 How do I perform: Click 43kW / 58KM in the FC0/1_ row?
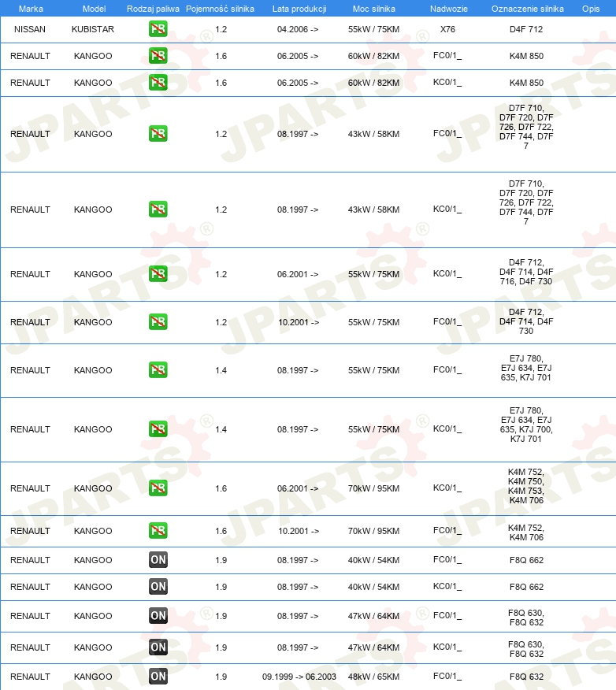point(373,134)
